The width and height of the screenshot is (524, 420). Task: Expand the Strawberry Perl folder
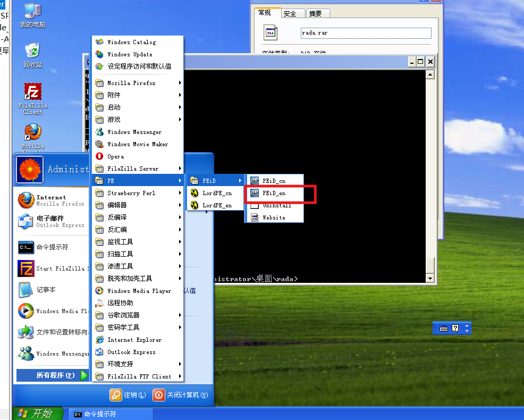[138, 193]
